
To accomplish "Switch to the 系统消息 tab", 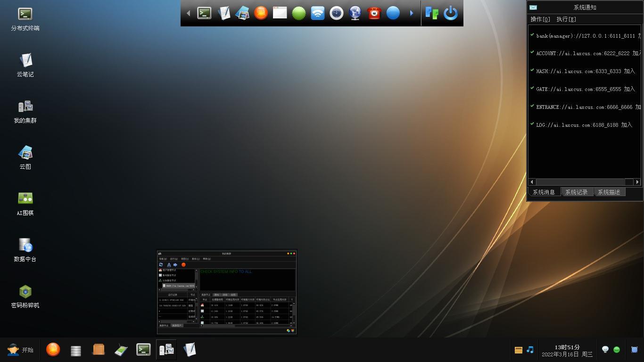I will click(x=544, y=192).
